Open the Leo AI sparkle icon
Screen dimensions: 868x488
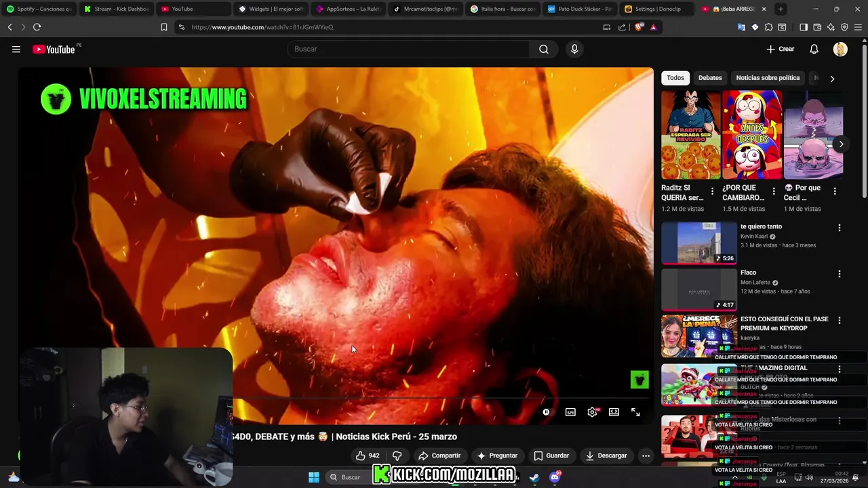click(831, 27)
